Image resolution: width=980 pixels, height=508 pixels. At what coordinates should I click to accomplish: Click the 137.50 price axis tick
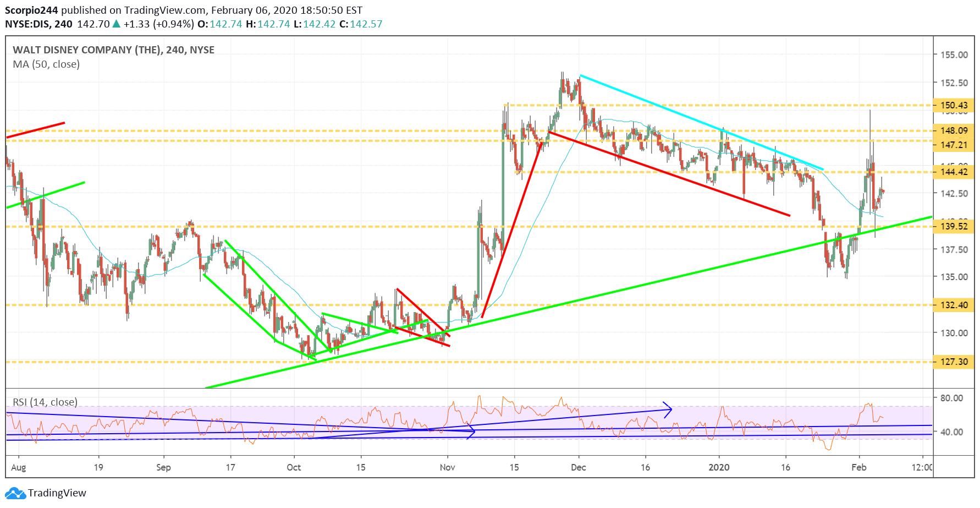954,249
